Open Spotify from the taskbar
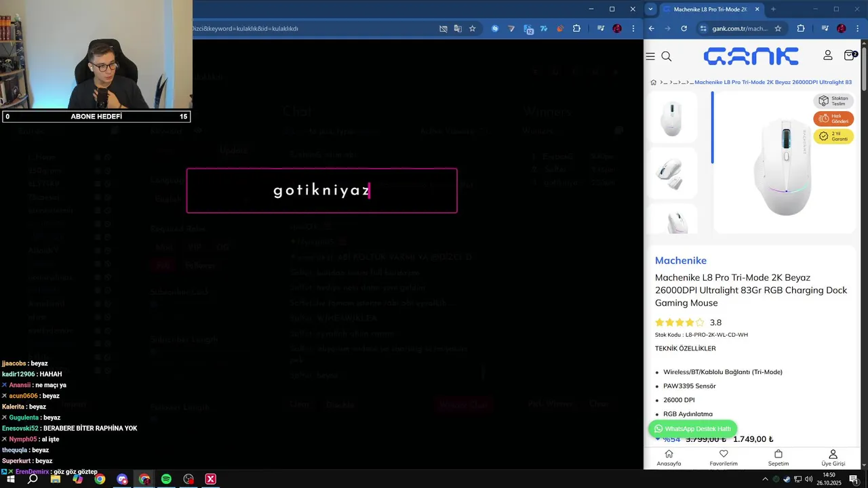 pos(166,479)
